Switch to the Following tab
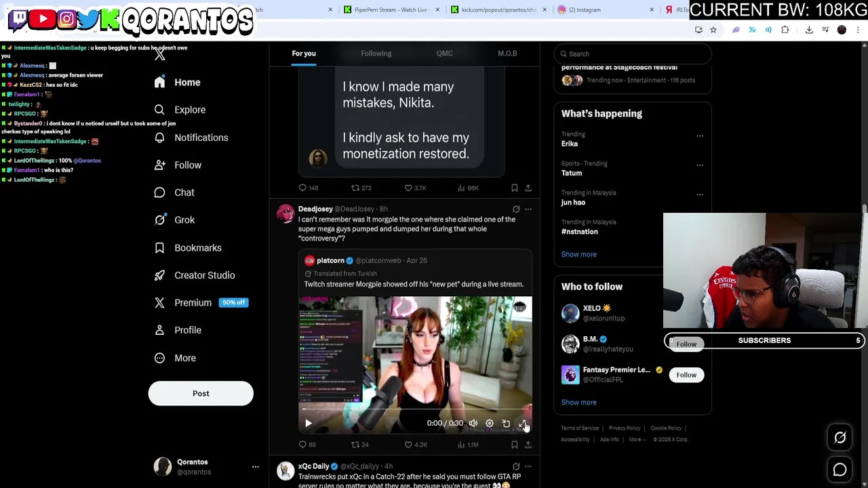 (x=376, y=54)
